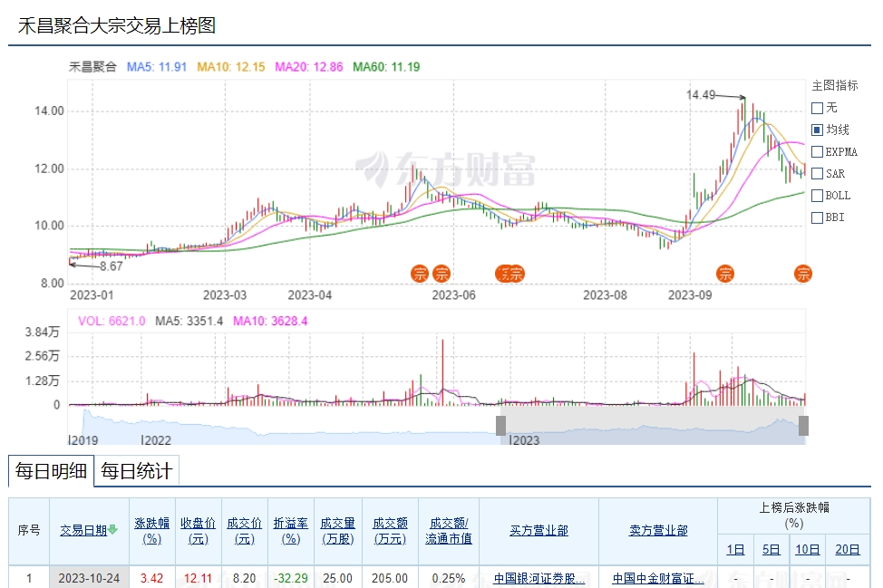Sort table by 交易日期 column

[x=83, y=530]
